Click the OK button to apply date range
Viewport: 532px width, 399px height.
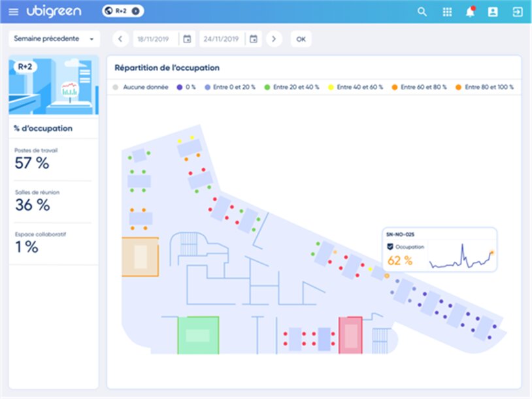[x=301, y=39]
